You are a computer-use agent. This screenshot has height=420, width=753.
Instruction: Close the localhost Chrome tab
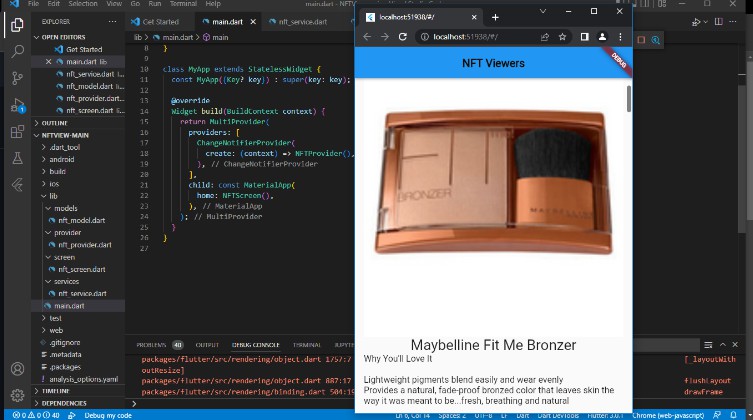(474, 17)
